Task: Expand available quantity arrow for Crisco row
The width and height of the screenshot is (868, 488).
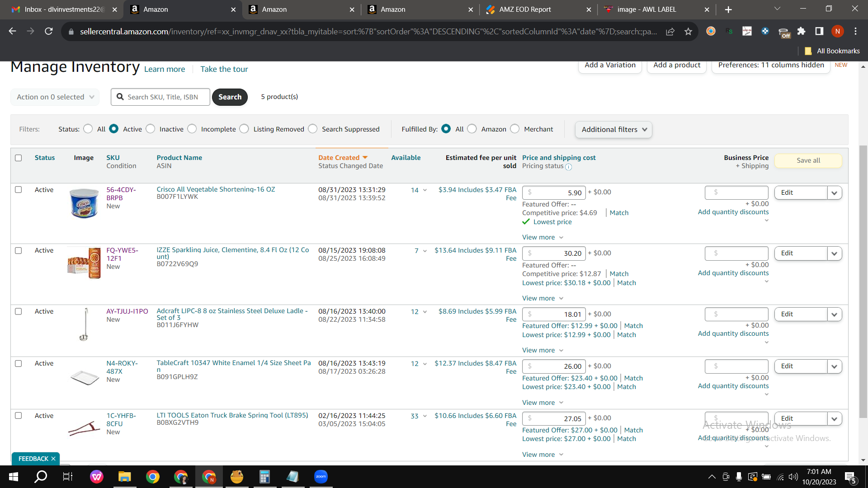Action: coord(425,190)
